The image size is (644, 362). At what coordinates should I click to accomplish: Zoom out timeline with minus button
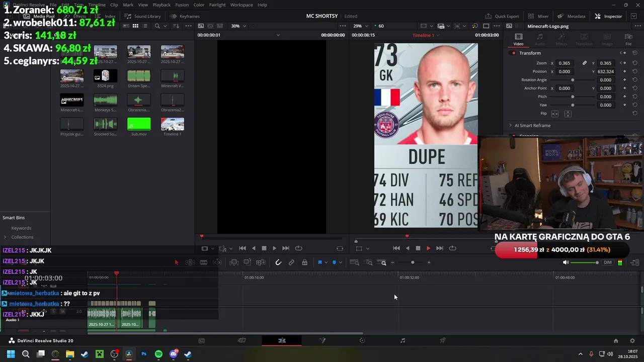click(x=392, y=262)
